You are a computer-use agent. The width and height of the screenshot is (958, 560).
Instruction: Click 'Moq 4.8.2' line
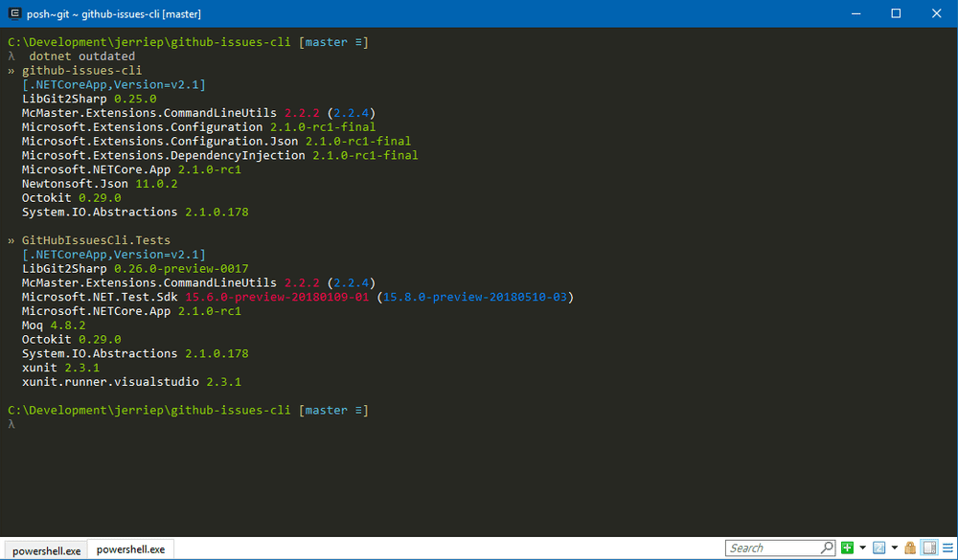coord(54,325)
